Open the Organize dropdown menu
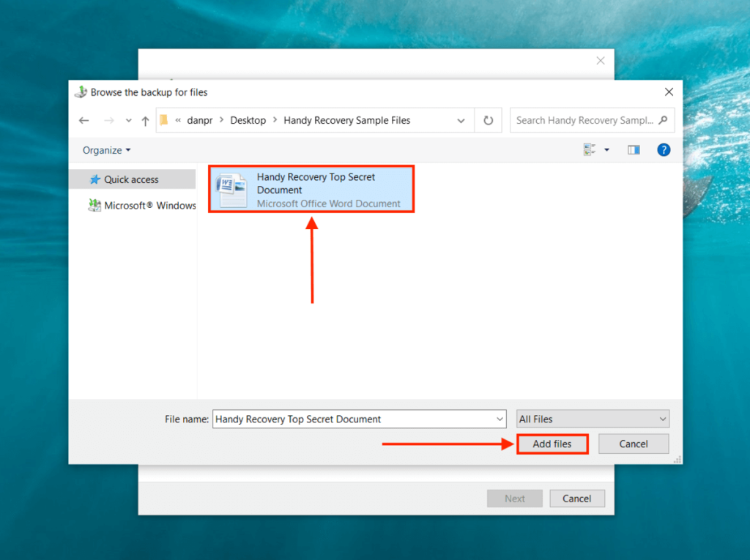750x560 pixels. click(x=105, y=150)
